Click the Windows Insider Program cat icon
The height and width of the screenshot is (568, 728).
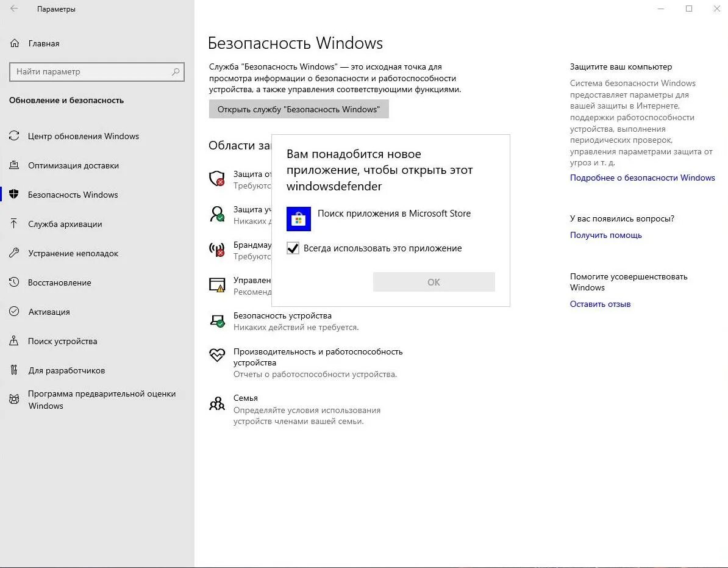pyautogui.click(x=14, y=399)
